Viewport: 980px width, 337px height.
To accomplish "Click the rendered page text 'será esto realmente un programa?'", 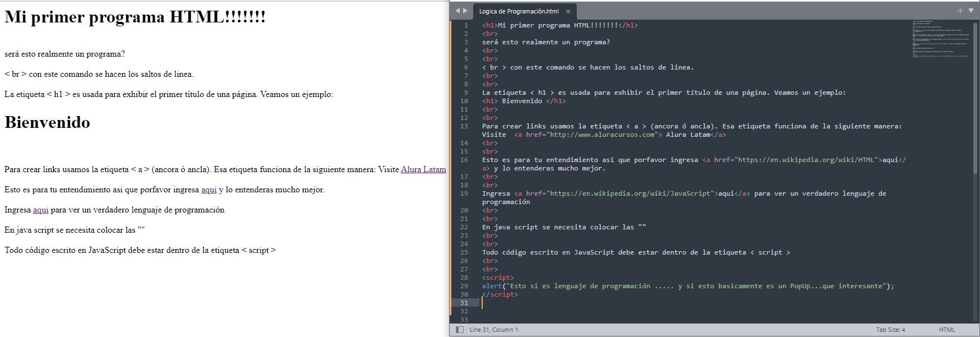I will [65, 54].
